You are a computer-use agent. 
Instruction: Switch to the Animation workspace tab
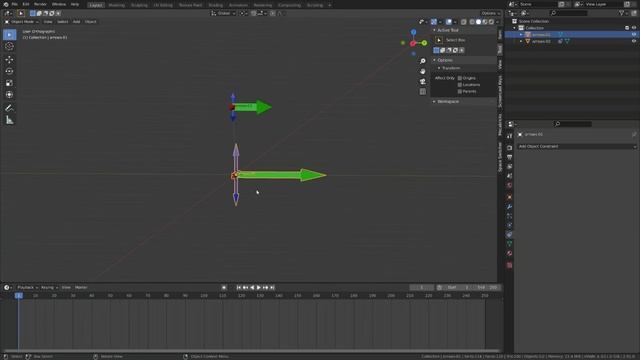[x=238, y=5]
